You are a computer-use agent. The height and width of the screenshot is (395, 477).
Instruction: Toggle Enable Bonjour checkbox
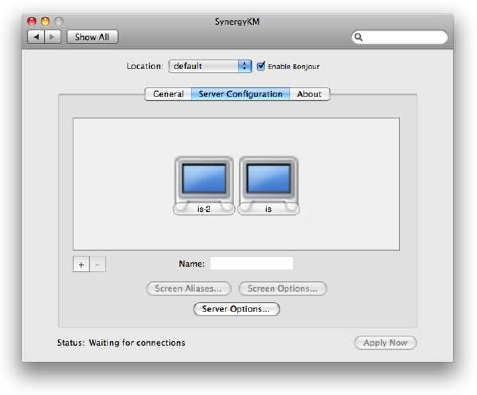[261, 66]
